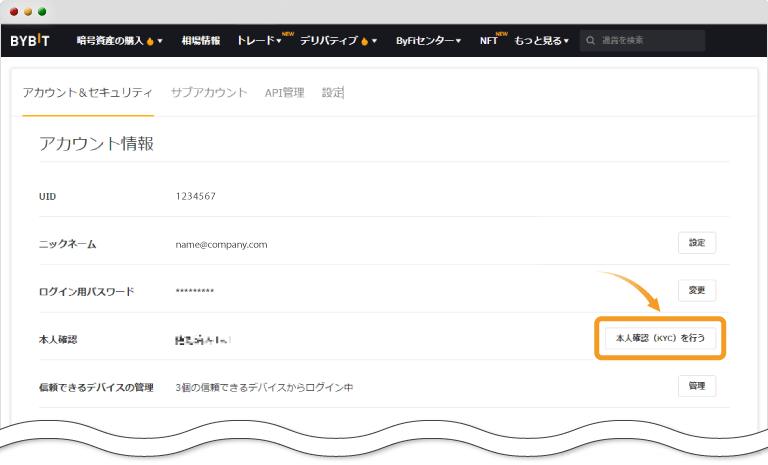Click the 3個の信頼できるデバイスからログイン中 text

[x=264, y=387]
